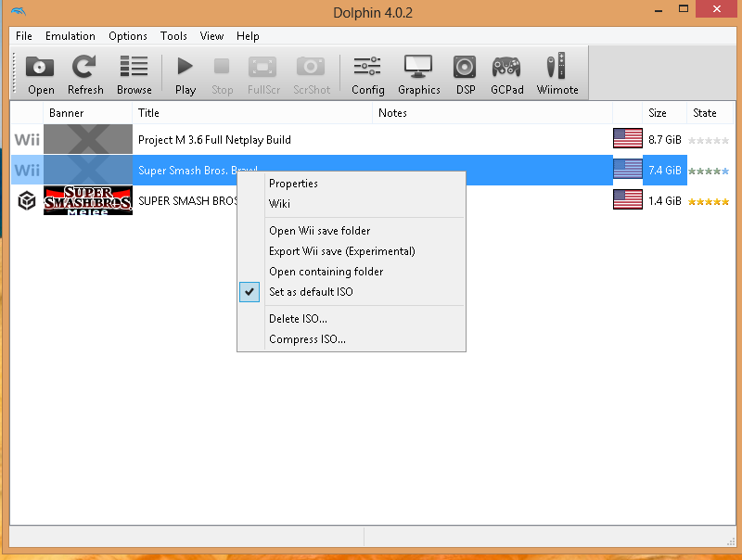This screenshot has width=742, height=560.
Task: Open the Help menu
Action: 248,36
